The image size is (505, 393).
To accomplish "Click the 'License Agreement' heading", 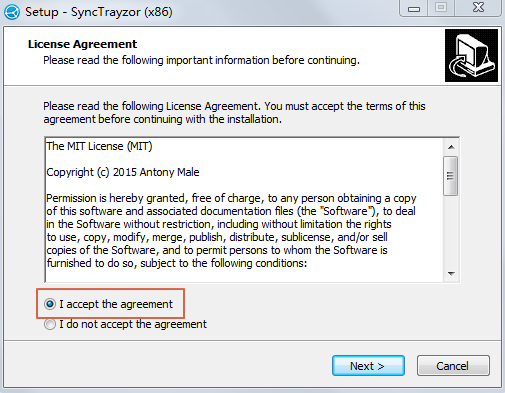I will pyautogui.click(x=82, y=44).
